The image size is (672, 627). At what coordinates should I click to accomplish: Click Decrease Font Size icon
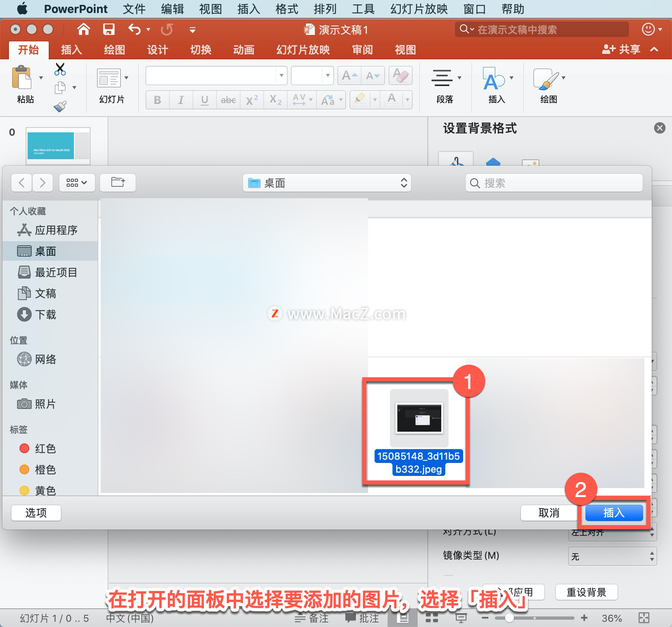(x=373, y=76)
